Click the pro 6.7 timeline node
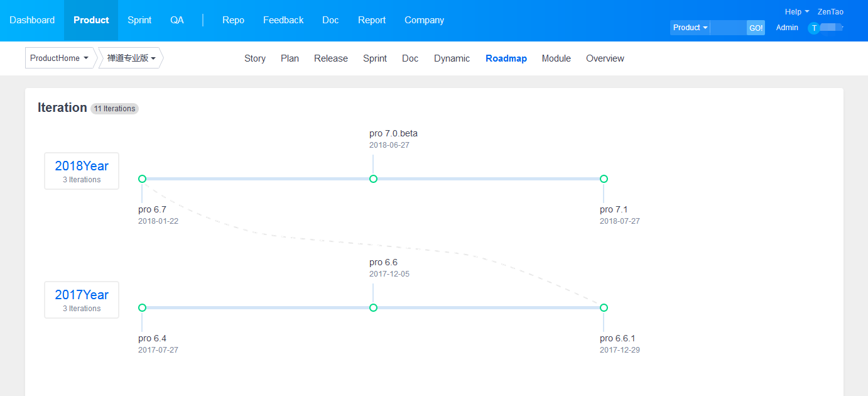The width and height of the screenshot is (868, 396). coord(142,179)
